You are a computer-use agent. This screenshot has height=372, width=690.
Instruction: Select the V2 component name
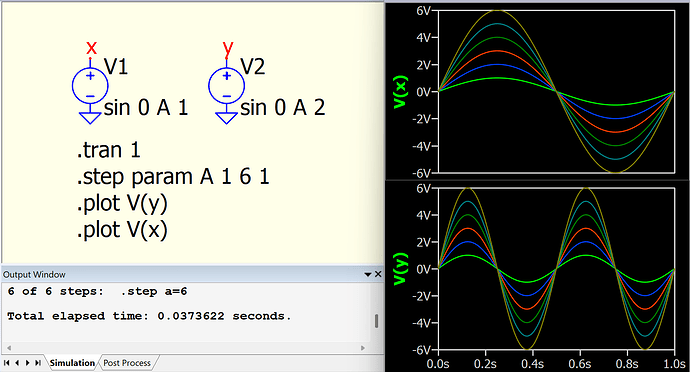[x=253, y=66]
